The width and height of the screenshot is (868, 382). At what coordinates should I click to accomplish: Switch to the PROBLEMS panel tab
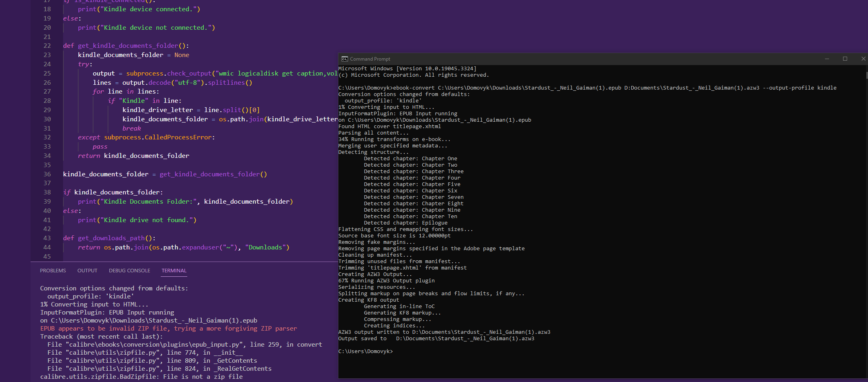pyautogui.click(x=53, y=271)
